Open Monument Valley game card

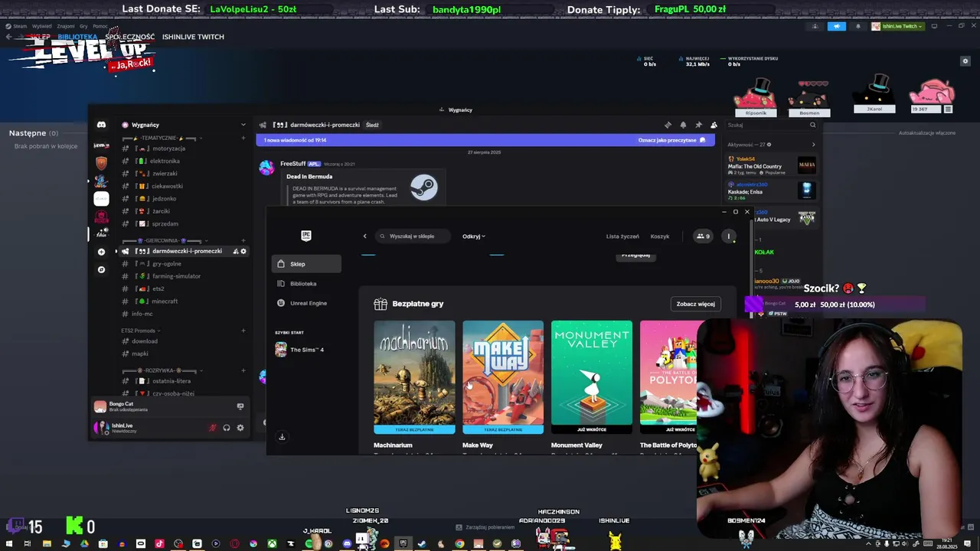tap(592, 377)
